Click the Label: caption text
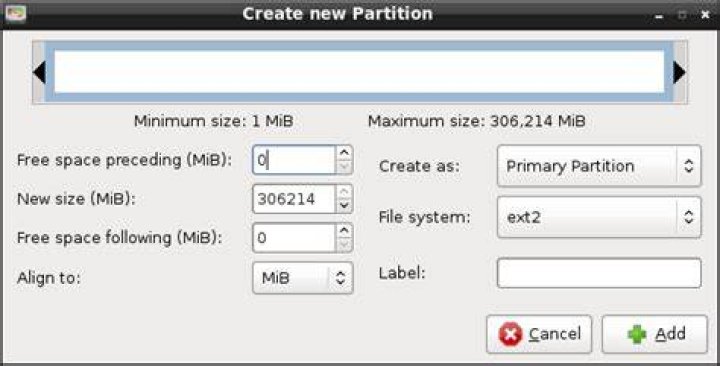This screenshot has height=366, width=720. pyautogui.click(x=402, y=273)
